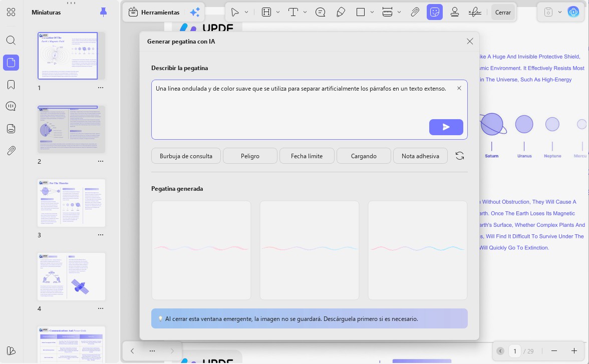Screen dimensions: 589x364
Task: Select the cursor pointer tool
Action: [x=235, y=13]
